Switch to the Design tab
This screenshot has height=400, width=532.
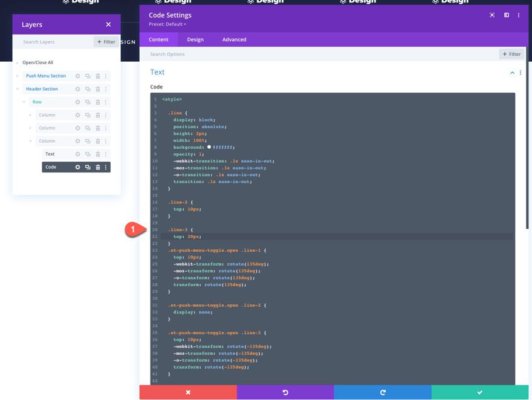tap(196, 39)
